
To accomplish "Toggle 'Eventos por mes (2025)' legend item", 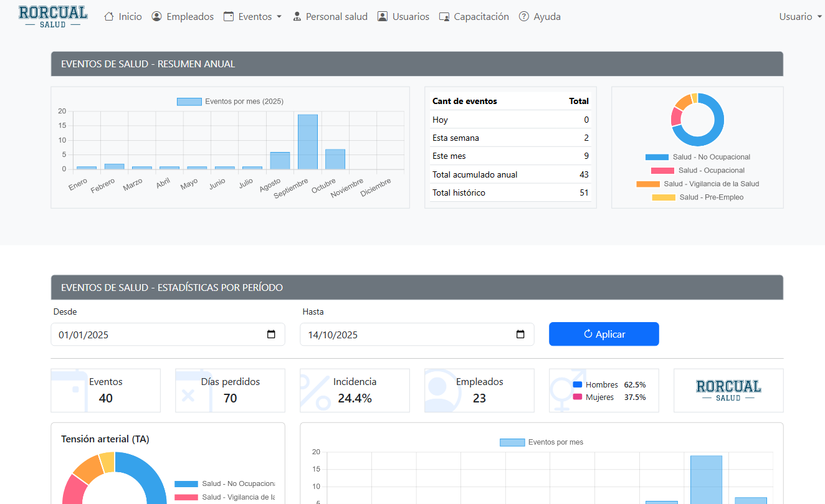I will [230, 102].
